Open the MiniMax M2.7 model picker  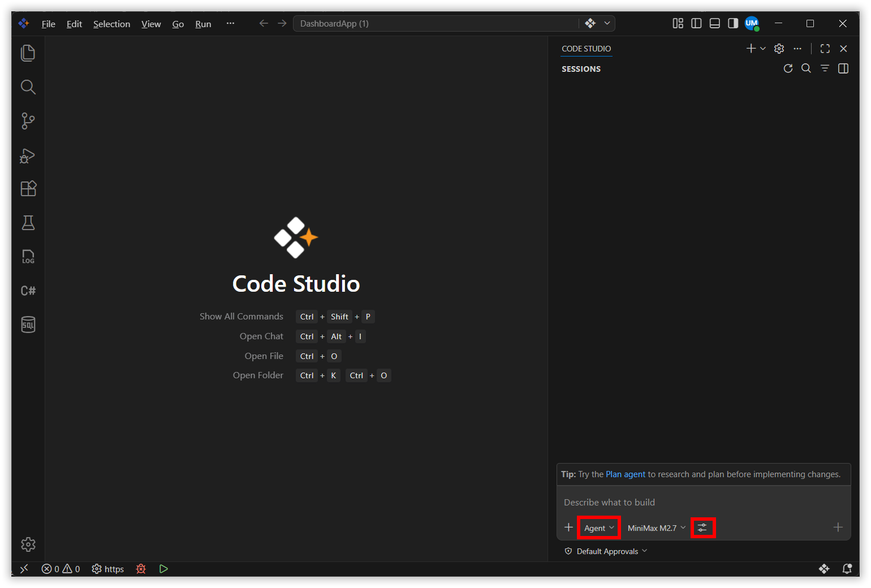tap(656, 528)
